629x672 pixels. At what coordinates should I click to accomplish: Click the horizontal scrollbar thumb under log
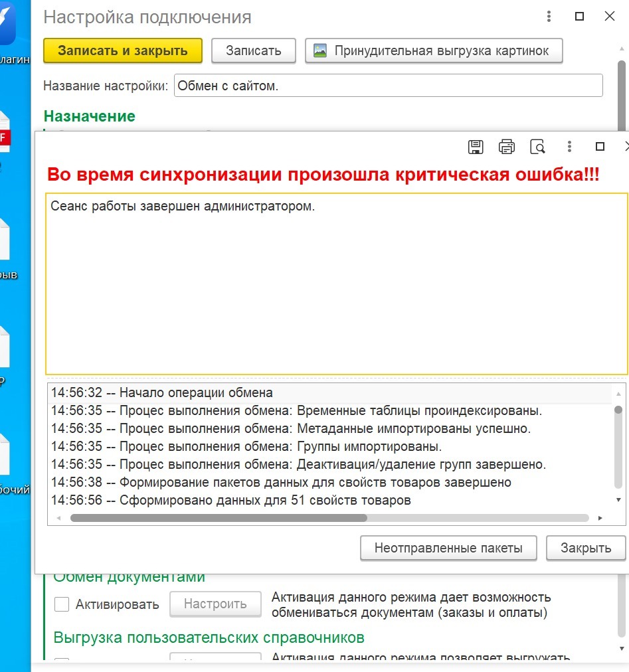pyautogui.click(x=218, y=517)
